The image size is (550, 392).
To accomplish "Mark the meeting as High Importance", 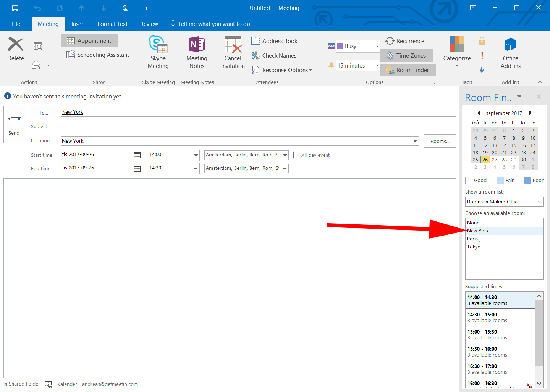I will (482, 55).
